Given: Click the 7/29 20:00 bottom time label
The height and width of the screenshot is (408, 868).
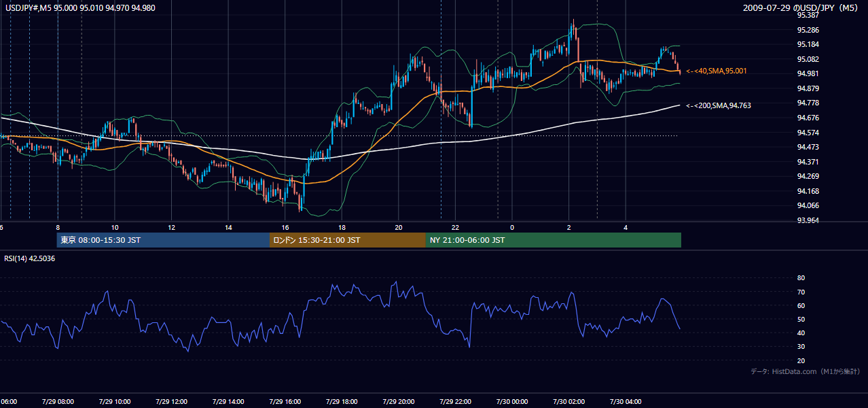Looking at the screenshot, I should point(398,401).
